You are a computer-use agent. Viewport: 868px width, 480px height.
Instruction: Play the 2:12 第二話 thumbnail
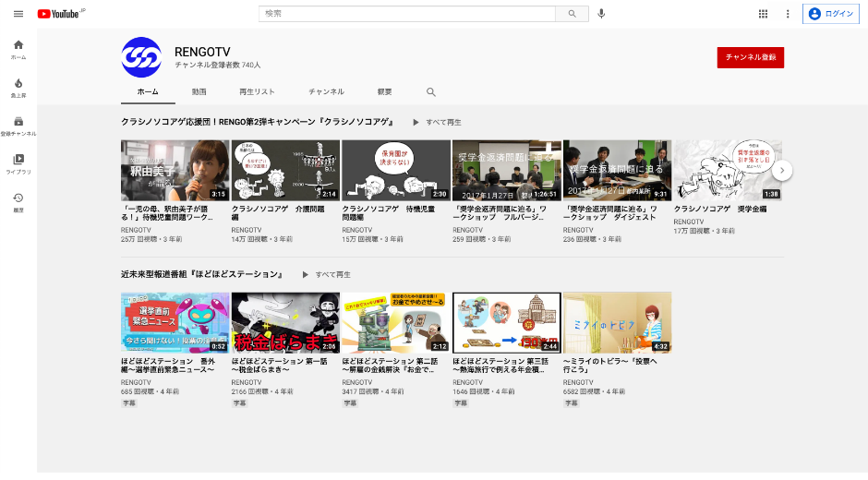pyautogui.click(x=396, y=323)
